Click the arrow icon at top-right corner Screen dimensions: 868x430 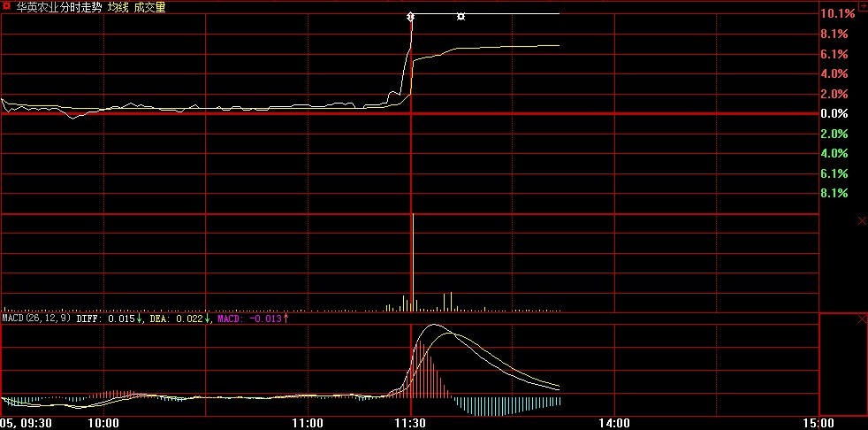click(862, 7)
